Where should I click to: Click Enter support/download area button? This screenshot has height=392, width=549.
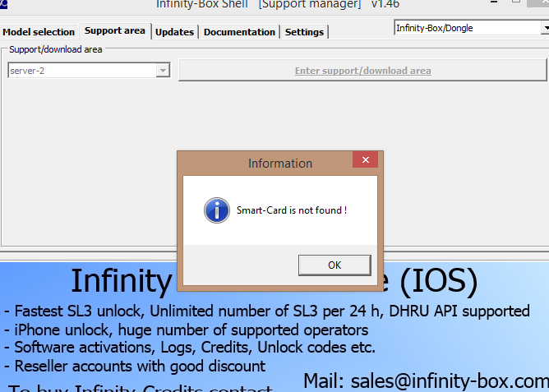[x=362, y=71]
